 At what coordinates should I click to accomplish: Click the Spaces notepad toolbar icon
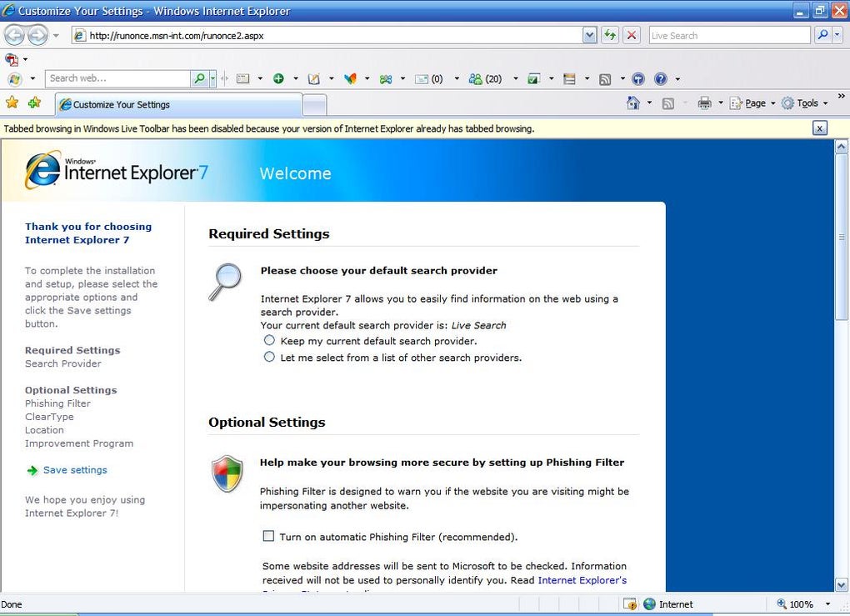(314, 79)
